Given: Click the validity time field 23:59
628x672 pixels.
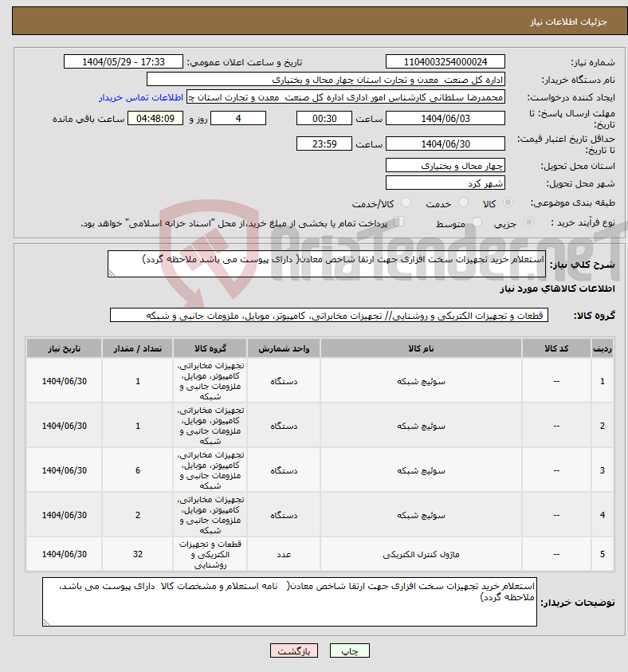Looking at the screenshot, I should tap(324, 143).
